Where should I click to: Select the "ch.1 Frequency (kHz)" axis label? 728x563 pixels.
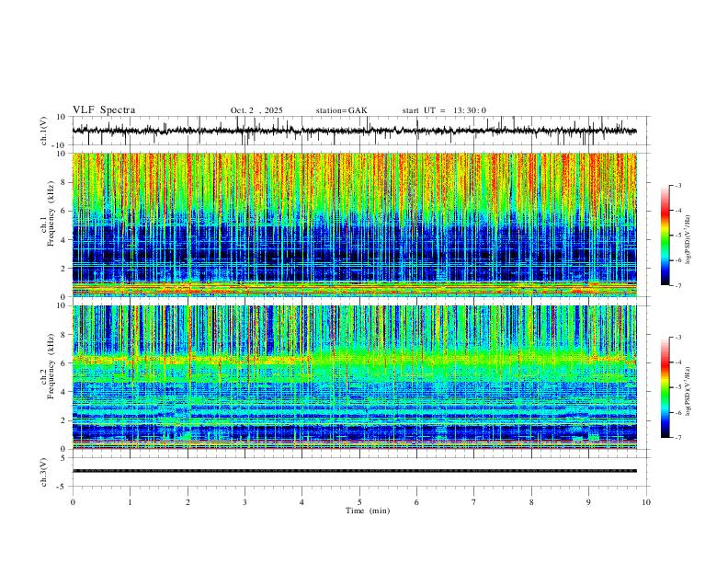coord(48,213)
